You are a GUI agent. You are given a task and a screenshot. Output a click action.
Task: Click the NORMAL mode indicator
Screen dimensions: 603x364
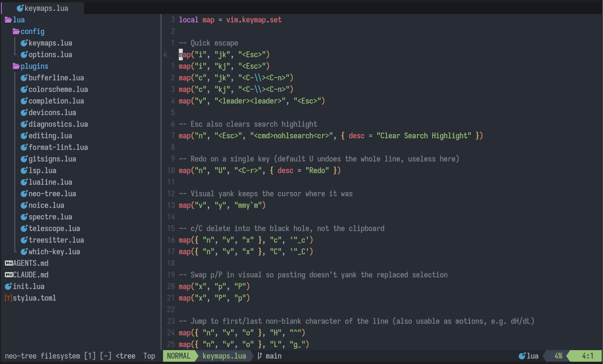pyautogui.click(x=179, y=356)
